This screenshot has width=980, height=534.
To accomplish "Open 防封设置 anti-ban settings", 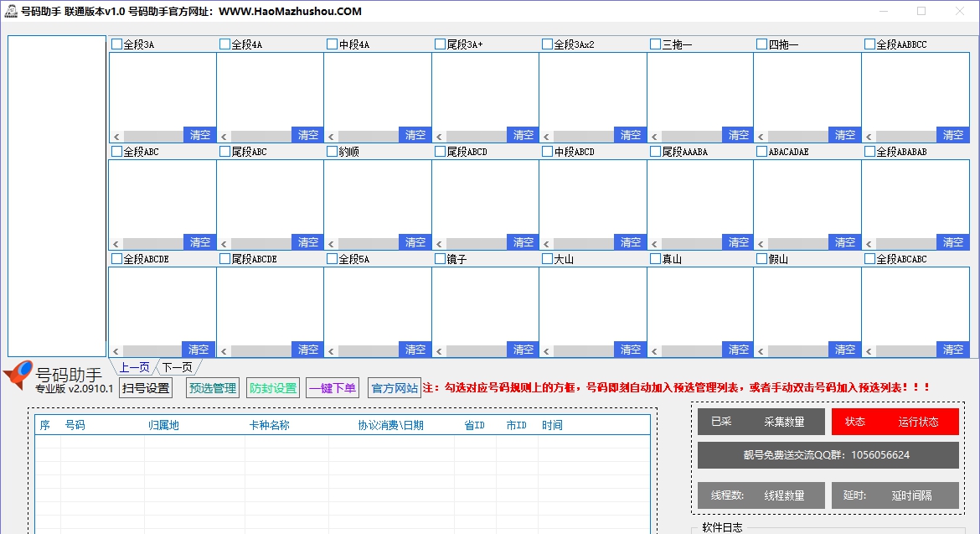I will [273, 388].
